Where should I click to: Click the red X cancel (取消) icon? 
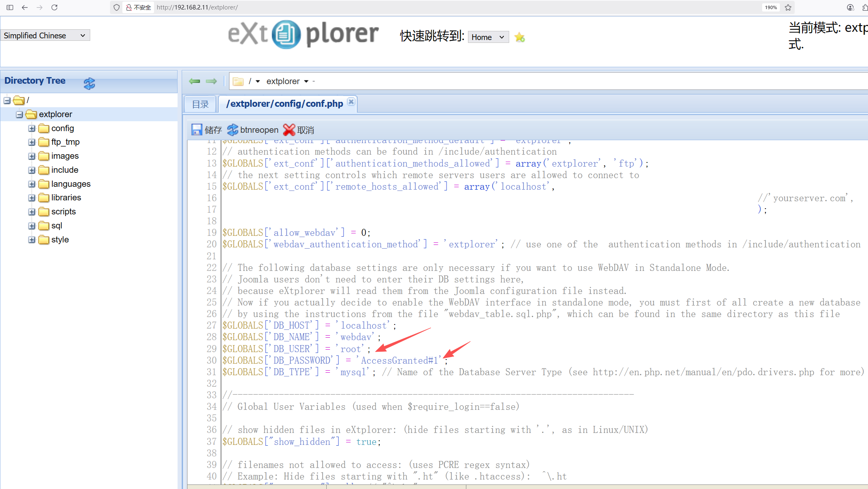click(x=289, y=130)
